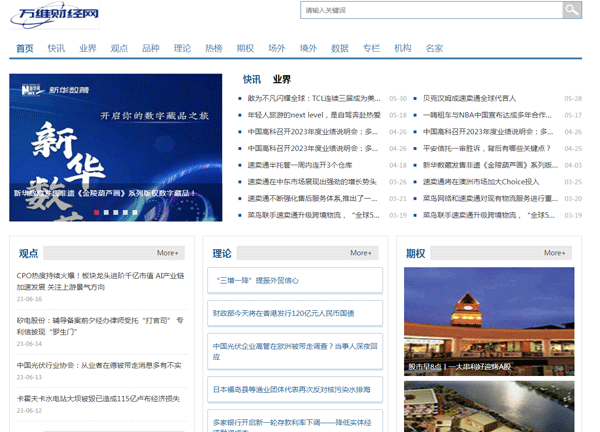Switch to the 快讯 tab above the news list
Screen dimensions: 600x432
point(252,80)
